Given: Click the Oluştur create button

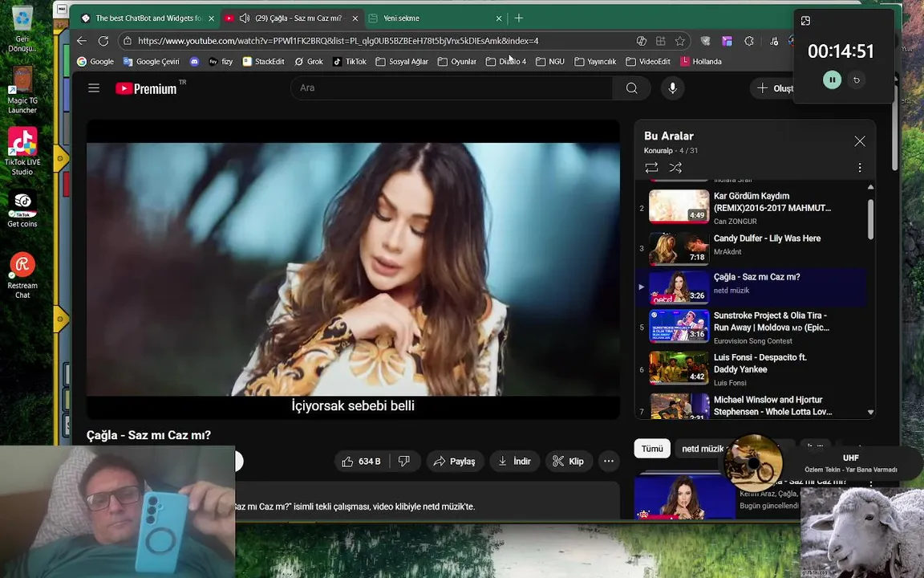Looking at the screenshot, I should tap(775, 88).
